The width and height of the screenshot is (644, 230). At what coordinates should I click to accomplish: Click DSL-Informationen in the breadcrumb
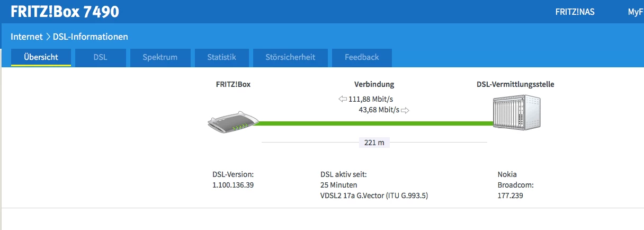click(91, 37)
